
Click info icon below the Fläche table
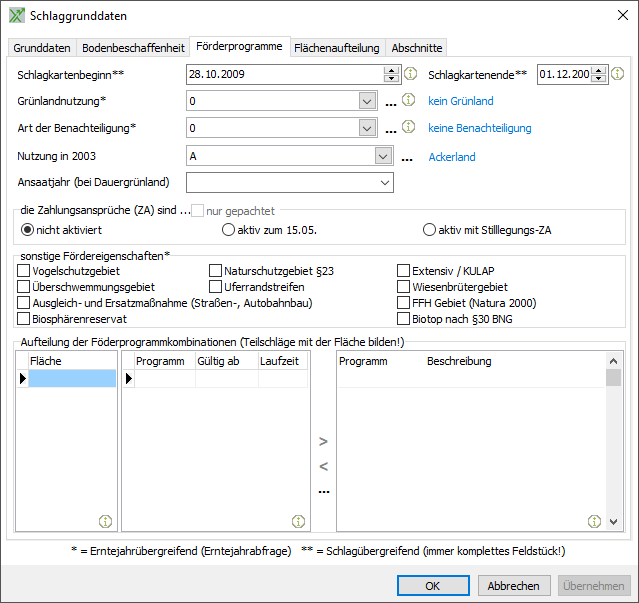point(105,521)
